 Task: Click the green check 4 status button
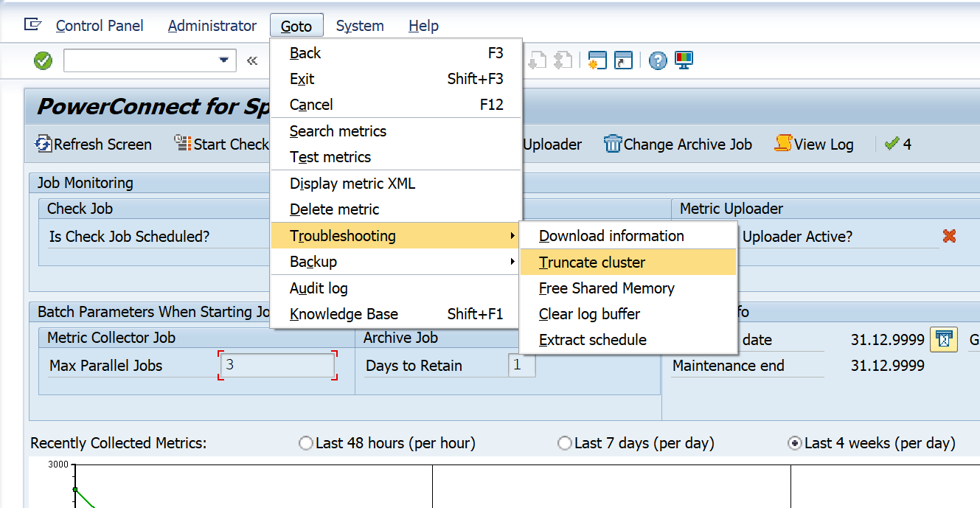[898, 144]
